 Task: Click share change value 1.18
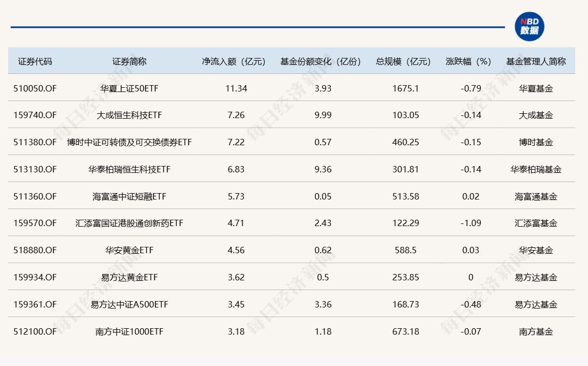323,331
